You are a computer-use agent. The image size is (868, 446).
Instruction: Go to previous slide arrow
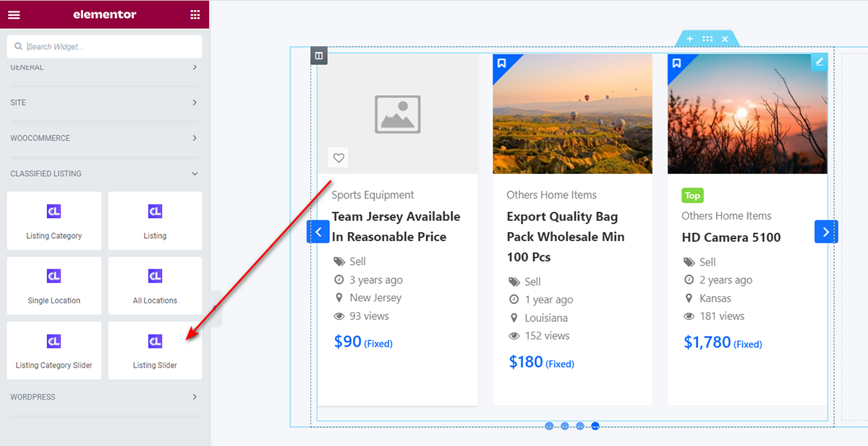point(318,232)
